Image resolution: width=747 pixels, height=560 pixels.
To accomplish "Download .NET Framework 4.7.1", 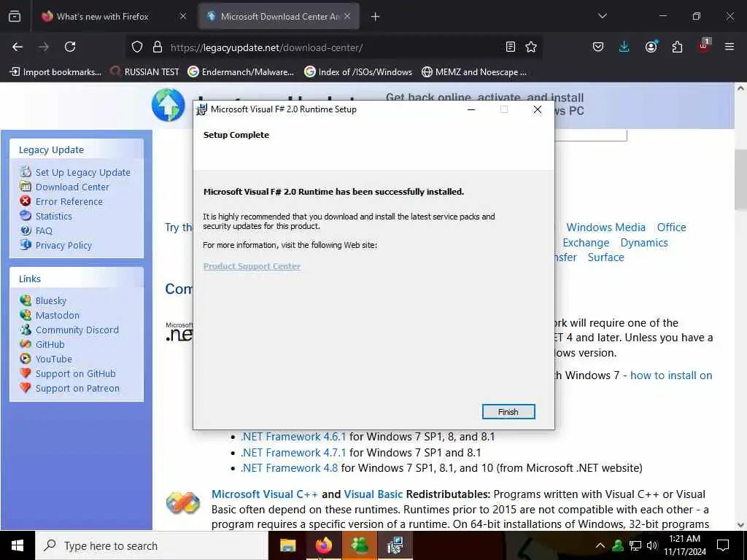I will click(x=293, y=452).
